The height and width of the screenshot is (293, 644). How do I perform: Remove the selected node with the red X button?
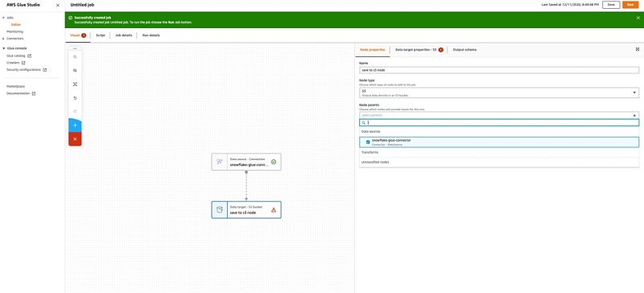[x=75, y=139]
